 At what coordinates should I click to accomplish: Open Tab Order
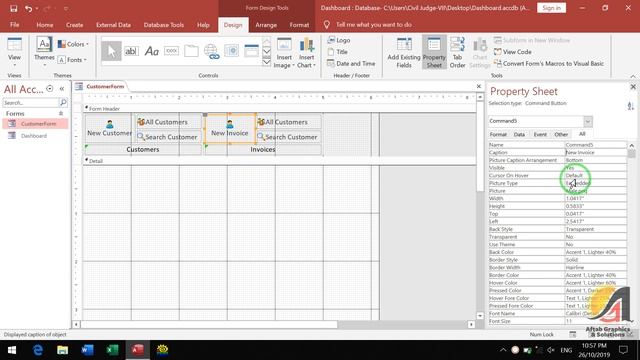coord(457,53)
